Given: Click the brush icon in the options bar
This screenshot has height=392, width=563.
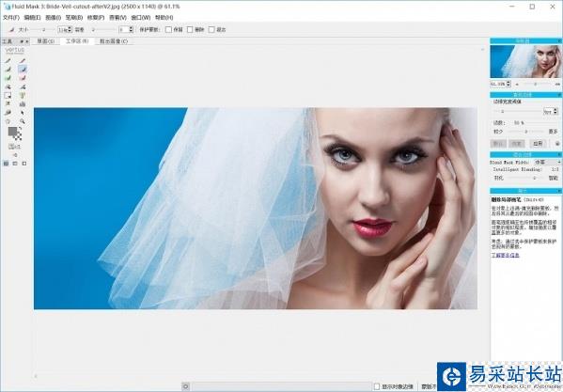Looking at the screenshot, I should point(11,29).
